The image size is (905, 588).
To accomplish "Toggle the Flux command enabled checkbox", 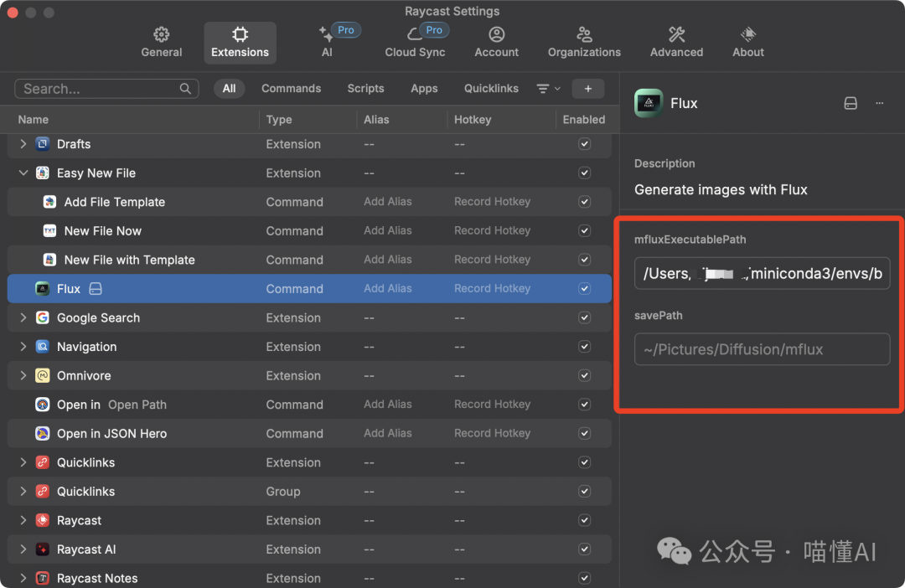I will point(584,288).
